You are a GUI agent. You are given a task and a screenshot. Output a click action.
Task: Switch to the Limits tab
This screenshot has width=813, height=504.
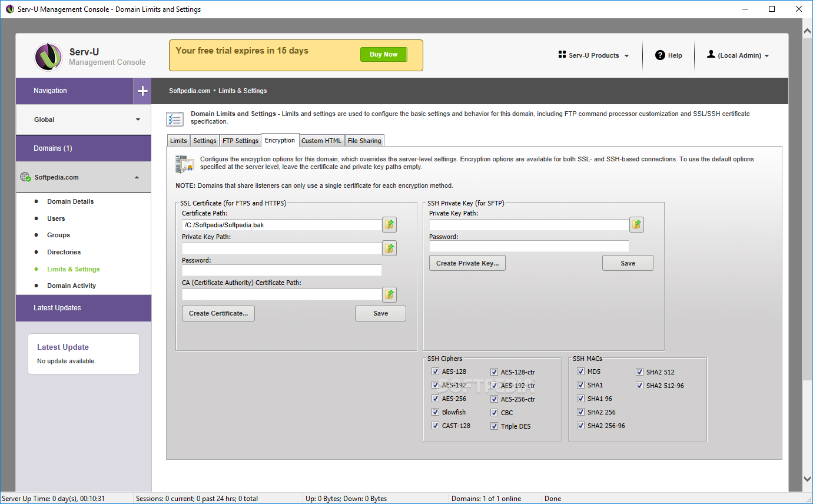tap(178, 141)
